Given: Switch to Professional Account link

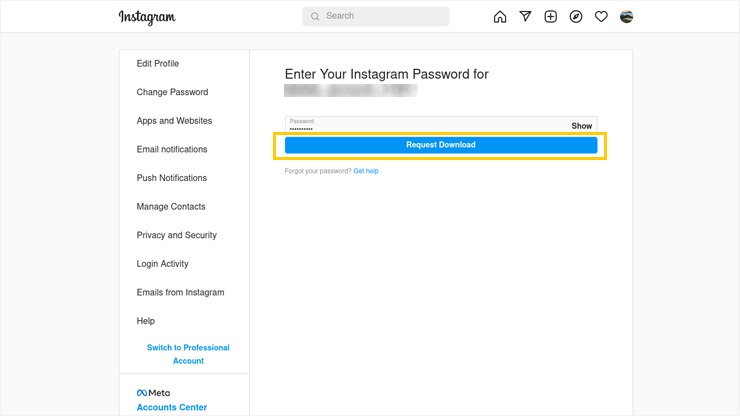Looking at the screenshot, I should coord(188,354).
